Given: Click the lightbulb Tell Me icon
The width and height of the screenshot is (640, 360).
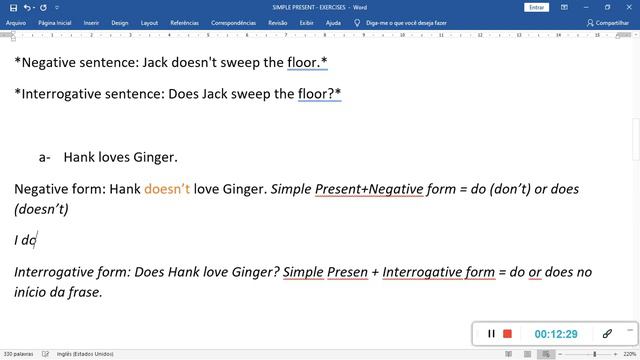Looking at the screenshot, I should click(x=357, y=23).
